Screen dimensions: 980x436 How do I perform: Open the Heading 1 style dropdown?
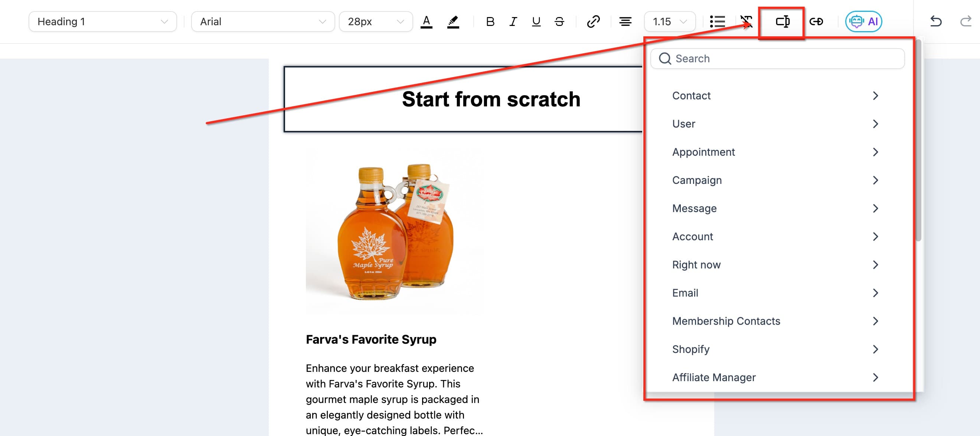102,21
